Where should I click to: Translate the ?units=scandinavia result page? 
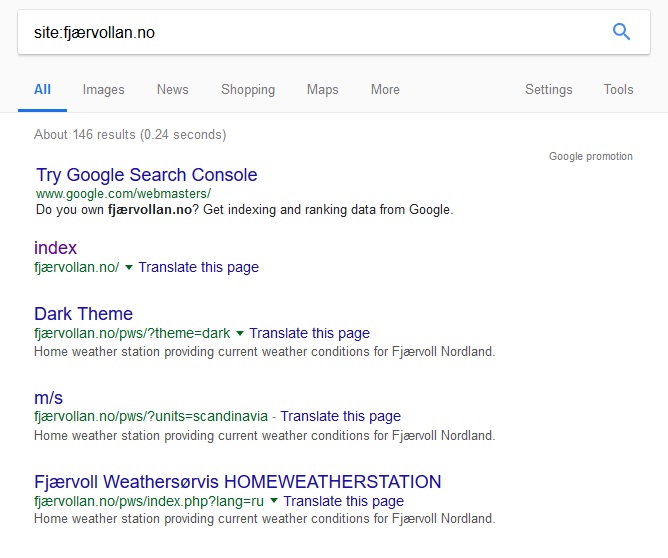(340, 416)
